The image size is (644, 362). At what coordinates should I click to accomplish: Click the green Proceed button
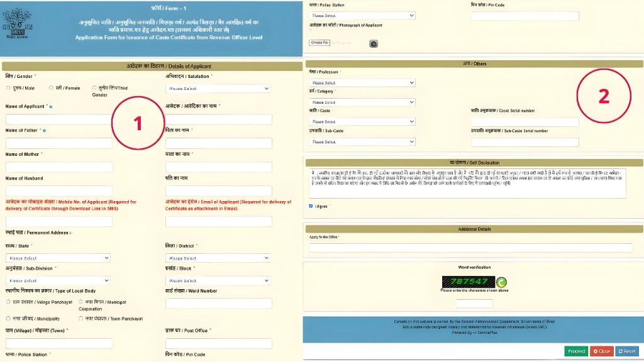(575, 351)
